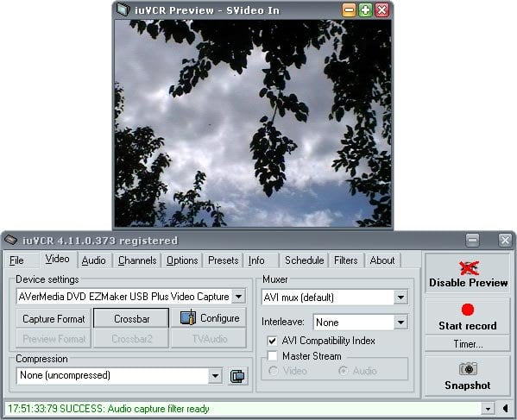Expand the status log history dropdown
The image size is (517, 420).
click(x=488, y=409)
